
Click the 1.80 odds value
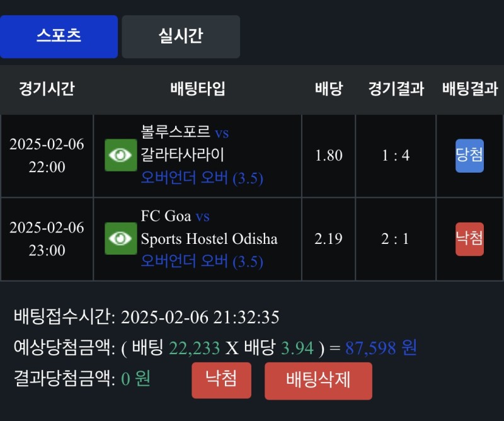328,155
